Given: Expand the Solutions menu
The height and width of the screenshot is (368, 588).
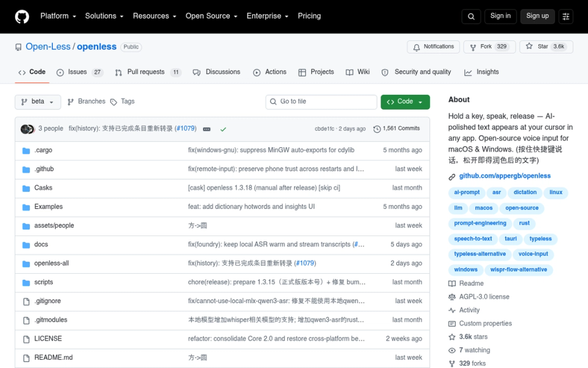Looking at the screenshot, I should 104,16.
